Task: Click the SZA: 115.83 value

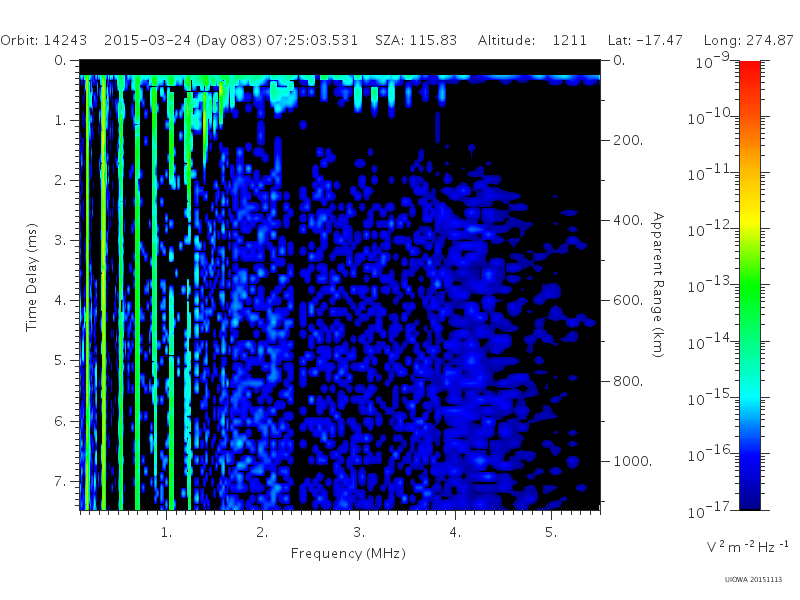Action: (x=416, y=40)
